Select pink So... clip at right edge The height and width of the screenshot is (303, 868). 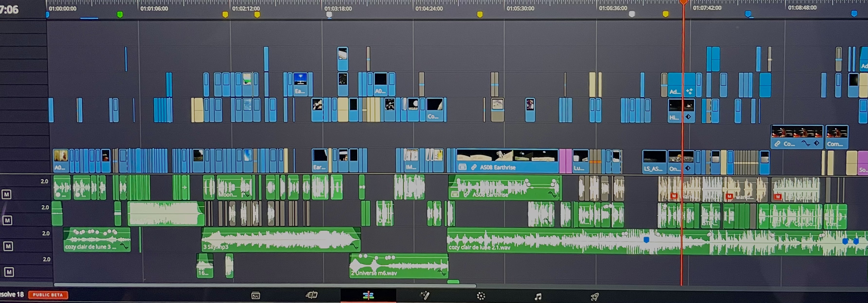[863, 163]
